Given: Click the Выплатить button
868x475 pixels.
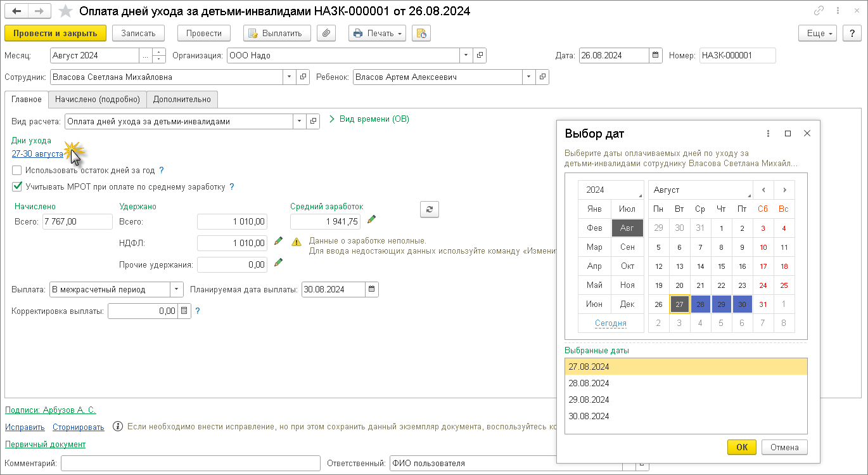Looking at the screenshot, I should pyautogui.click(x=277, y=33).
